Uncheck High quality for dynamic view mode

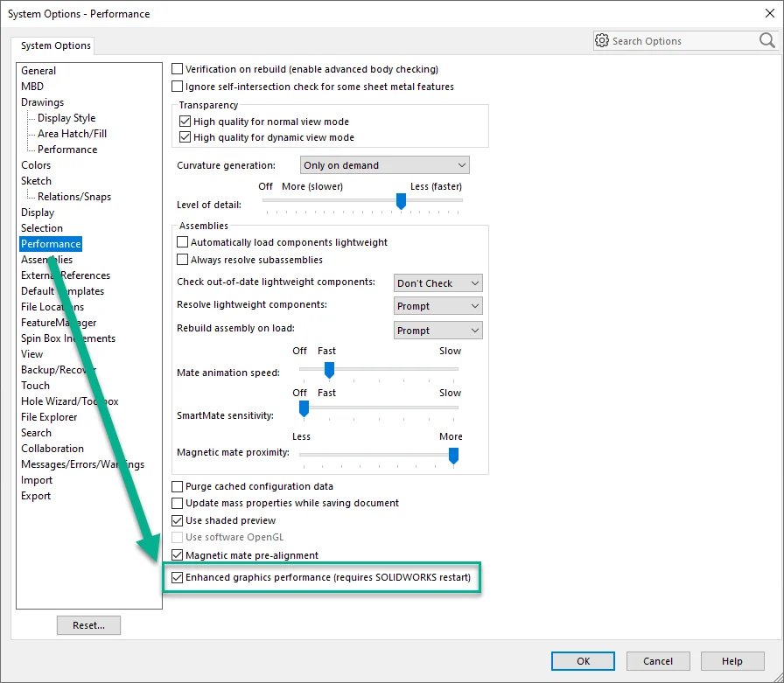click(185, 137)
